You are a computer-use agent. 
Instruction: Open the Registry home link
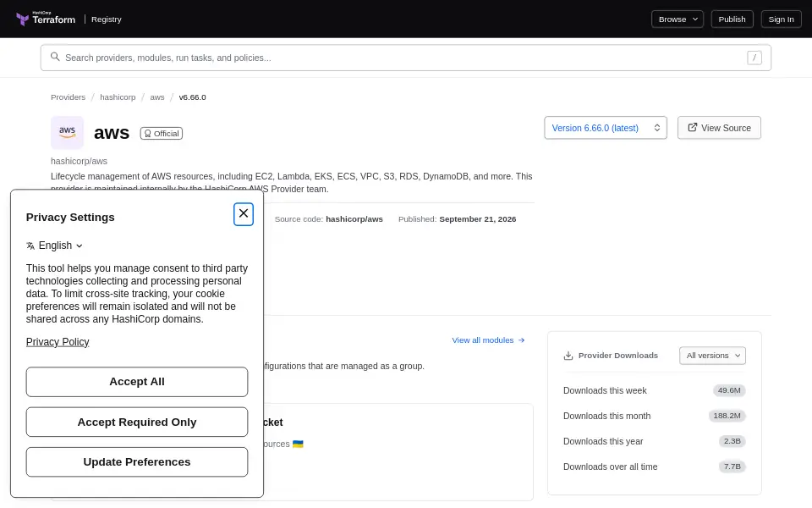pos(107,19)
